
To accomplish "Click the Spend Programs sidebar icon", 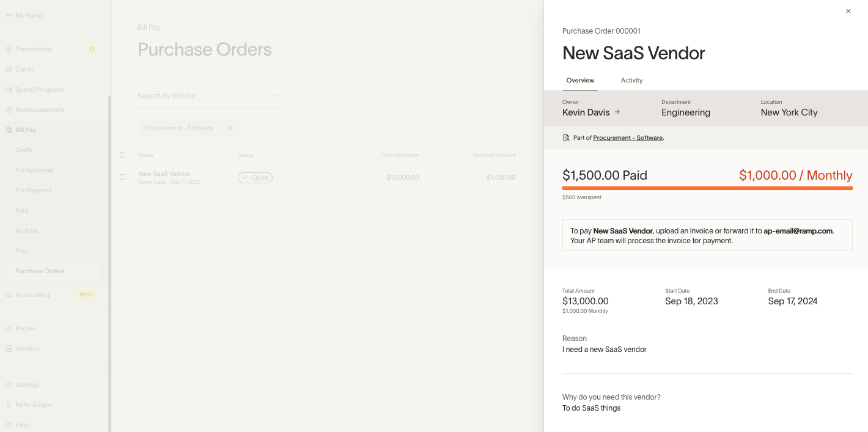I will (x=9, y=89).
